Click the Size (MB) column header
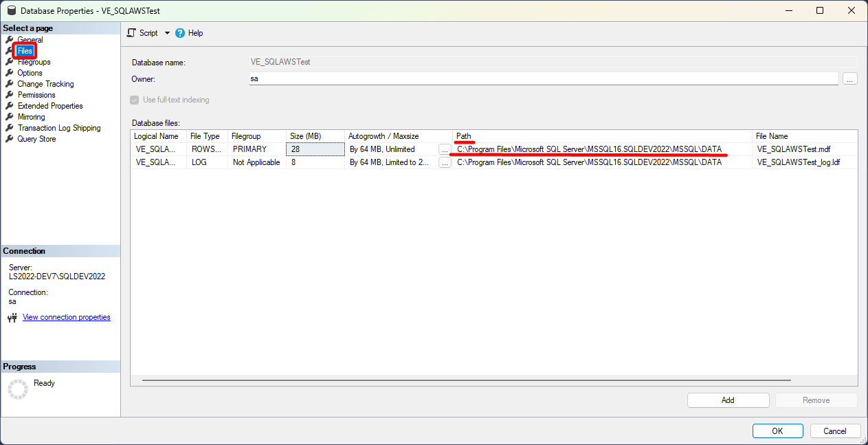Viewport: 868px width, 445px height. [x=315, y=136]
